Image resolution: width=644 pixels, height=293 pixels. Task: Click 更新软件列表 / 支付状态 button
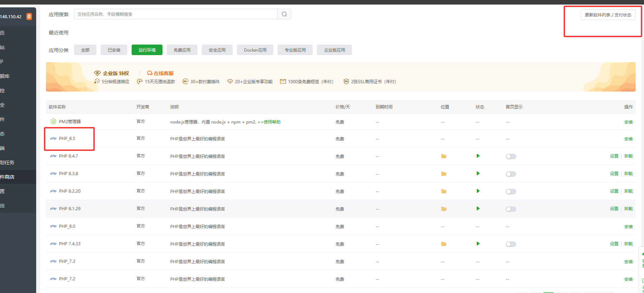[608, 15]
